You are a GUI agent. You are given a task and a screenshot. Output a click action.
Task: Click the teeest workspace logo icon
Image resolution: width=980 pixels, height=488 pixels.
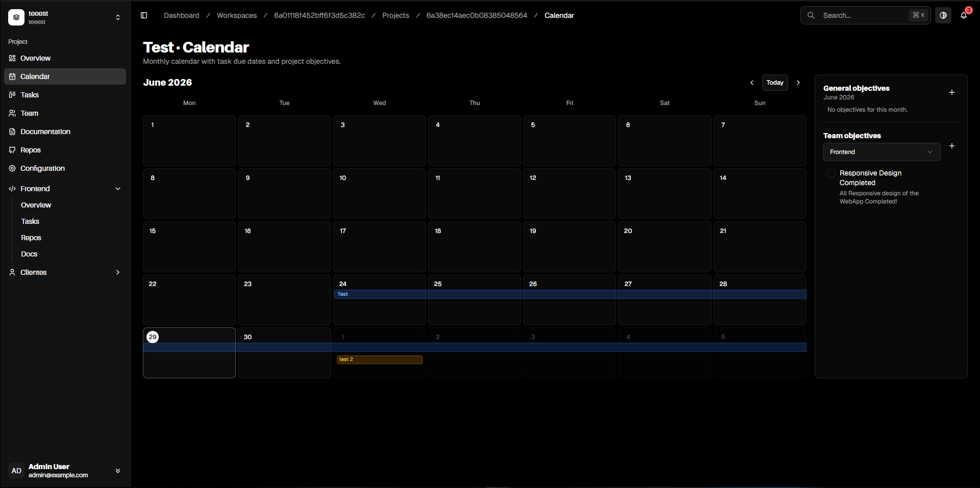[16, 17]
